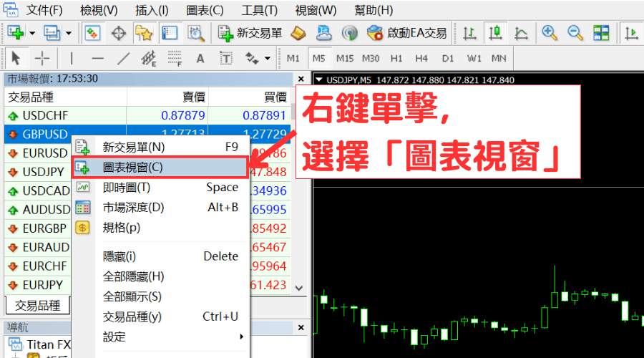
Task: Toggle the Market Watch panel icon
Action: (92, 33)
